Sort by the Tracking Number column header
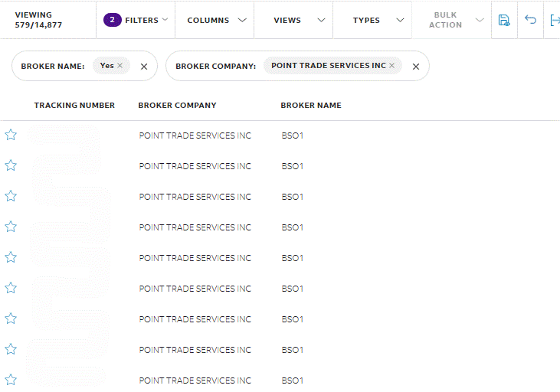The image size is (560, 392). [x=74, y=106]
